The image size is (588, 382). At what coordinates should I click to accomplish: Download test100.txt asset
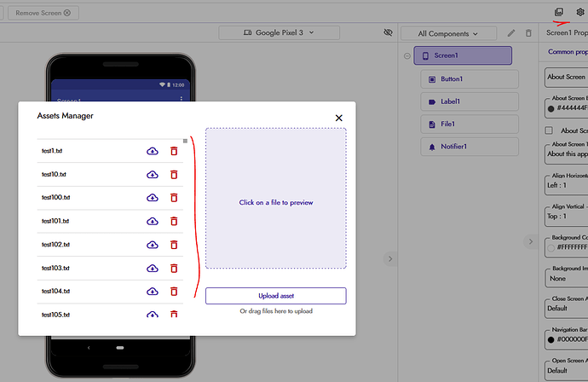(x=153, y=198)
